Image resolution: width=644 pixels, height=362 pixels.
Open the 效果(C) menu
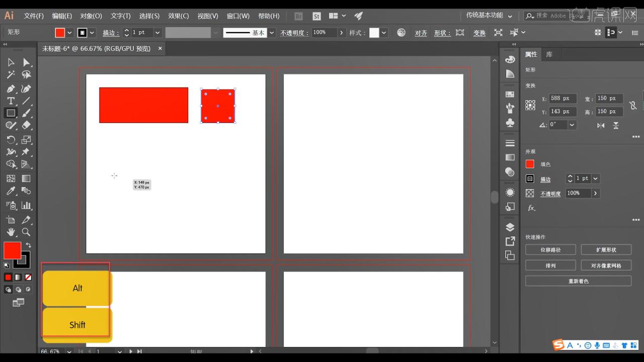(x=179, y=16)
